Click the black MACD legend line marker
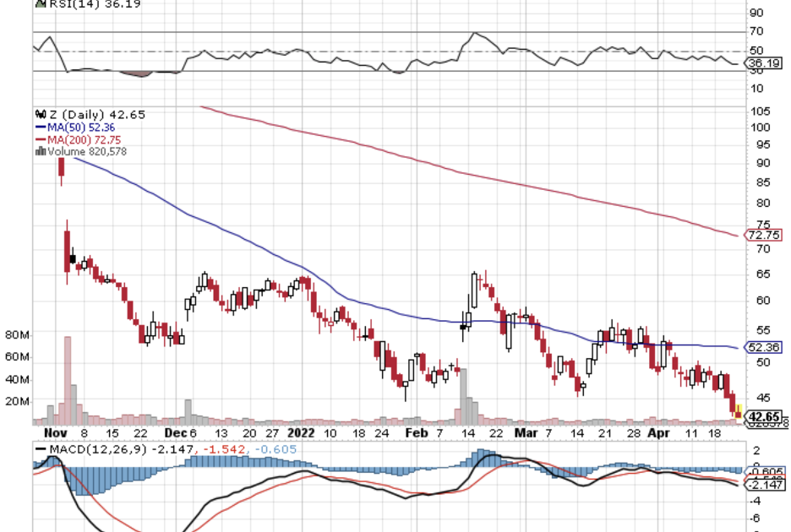 pos(40,449)
